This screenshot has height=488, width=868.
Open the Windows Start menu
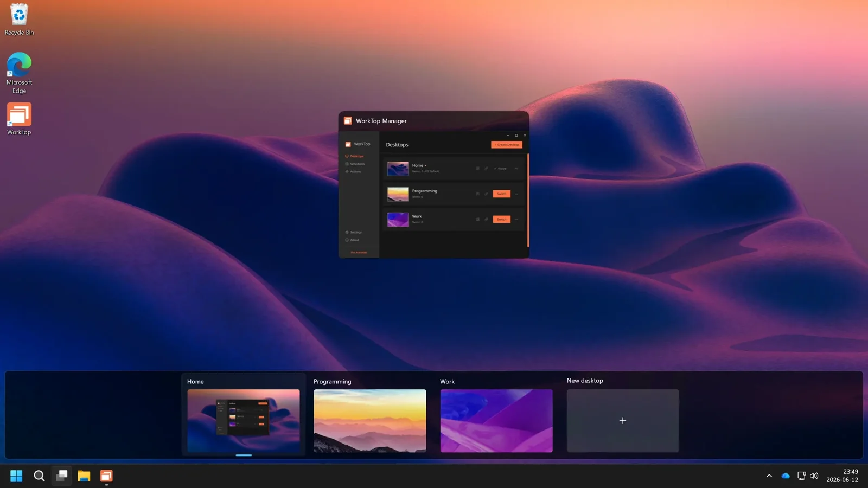(16, 476)
